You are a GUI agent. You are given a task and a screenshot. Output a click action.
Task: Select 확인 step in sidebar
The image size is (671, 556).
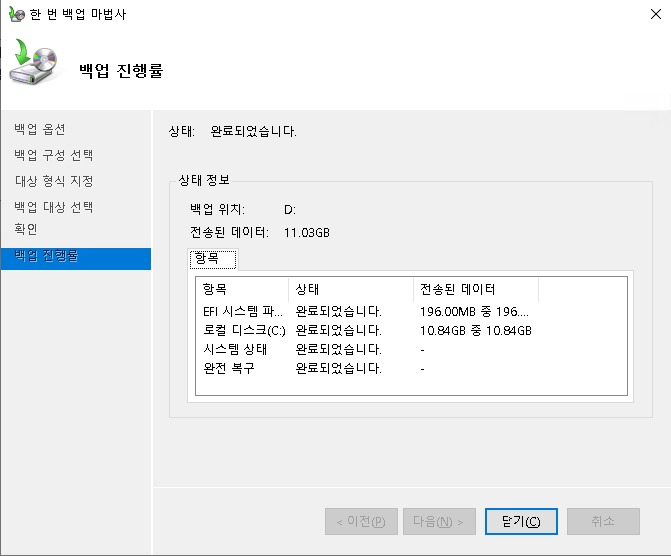(26, 230)
